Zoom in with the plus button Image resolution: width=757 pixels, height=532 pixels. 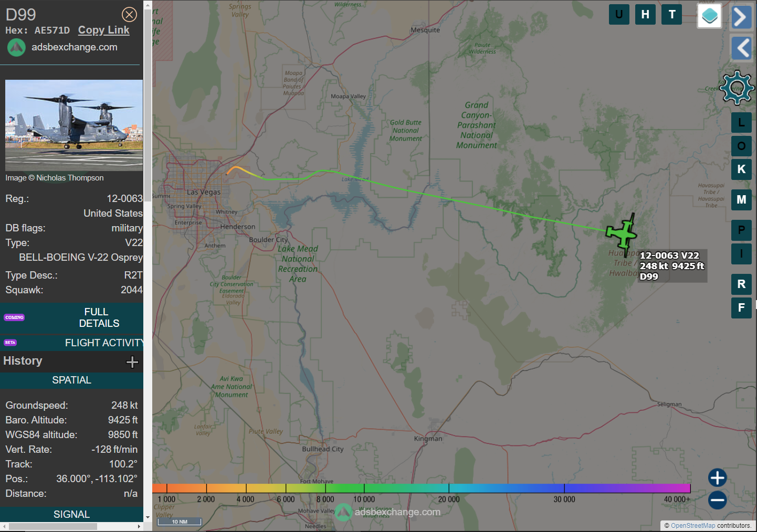point(717,477)
